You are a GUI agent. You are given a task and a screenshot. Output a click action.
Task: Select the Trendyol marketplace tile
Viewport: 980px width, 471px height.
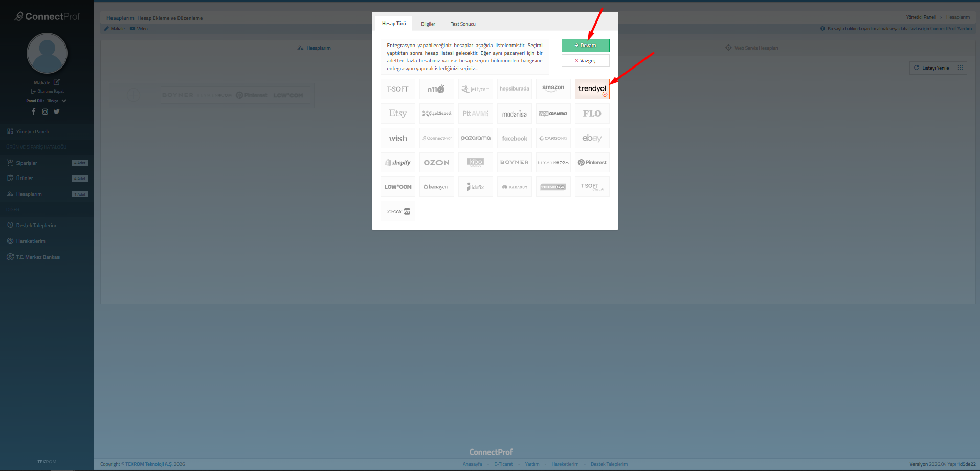(592, 89)
